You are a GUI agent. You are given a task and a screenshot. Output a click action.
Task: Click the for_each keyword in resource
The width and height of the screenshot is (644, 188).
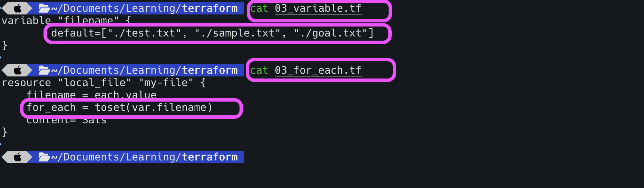tap(51, 107)
